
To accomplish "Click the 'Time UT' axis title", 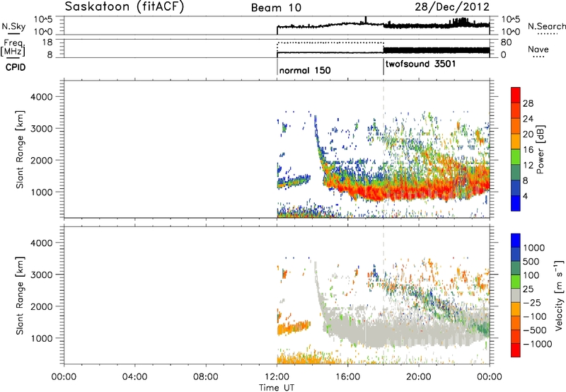I will [x=277, y=387].
